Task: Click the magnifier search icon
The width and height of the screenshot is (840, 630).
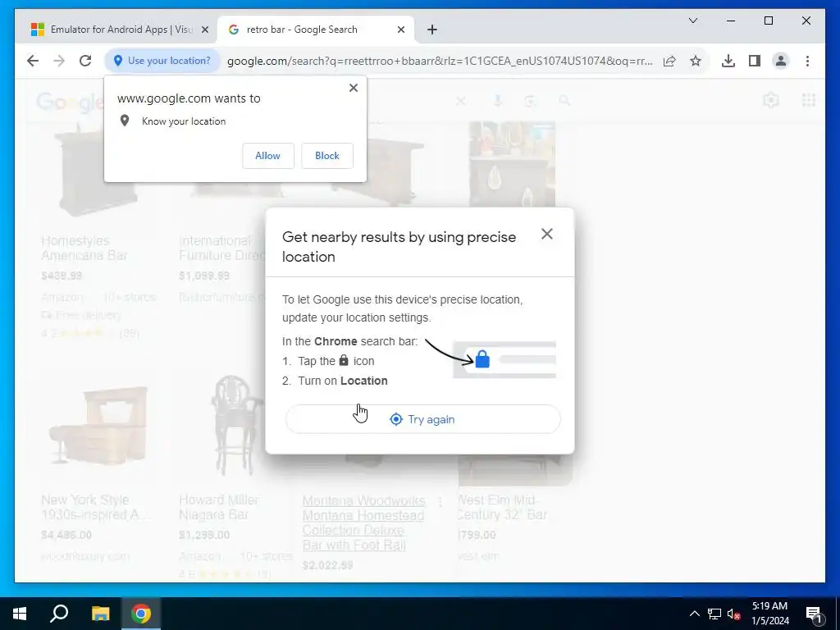Action: (564, 100)
